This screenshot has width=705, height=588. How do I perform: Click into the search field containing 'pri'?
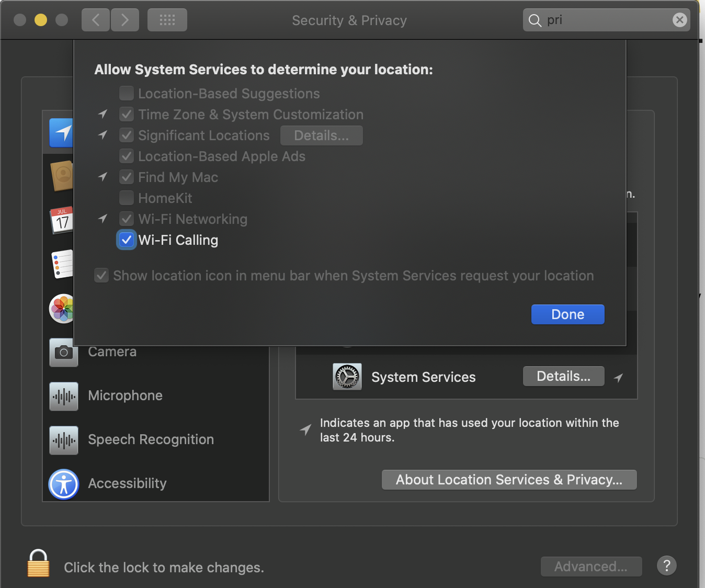[607, 20]
